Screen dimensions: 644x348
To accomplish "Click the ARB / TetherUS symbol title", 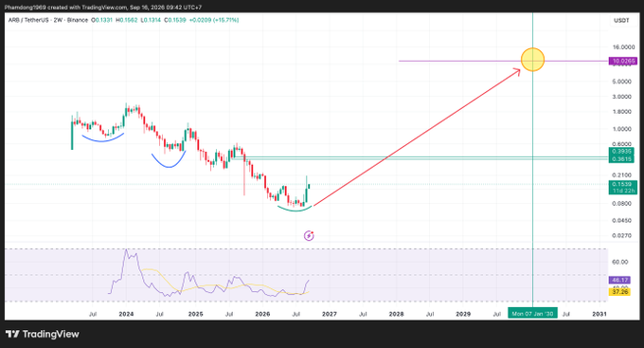I will [x=27, y=20].
